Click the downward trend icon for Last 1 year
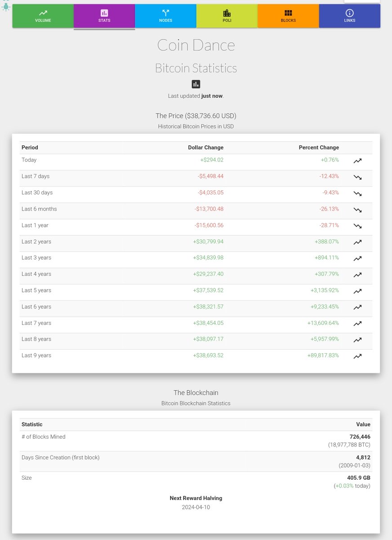Viewport: 392px width, 540px height. coord(357,226)
